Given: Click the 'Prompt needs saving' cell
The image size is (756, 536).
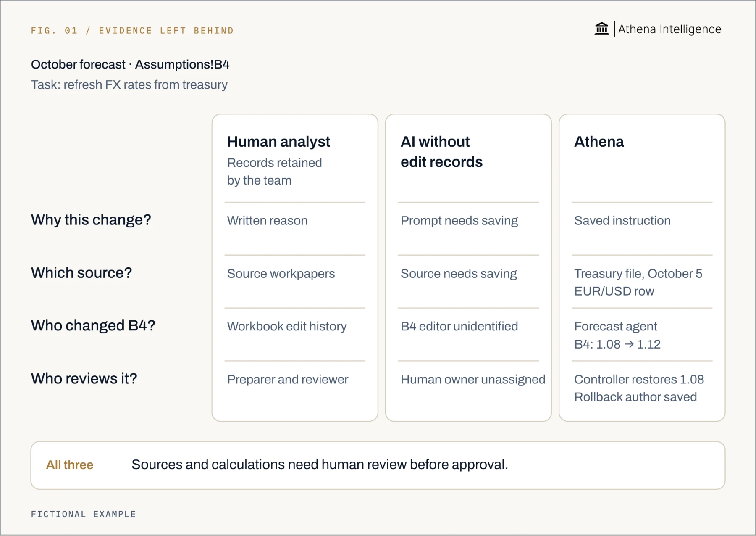Looking at the screenshot, I should 459,221.
